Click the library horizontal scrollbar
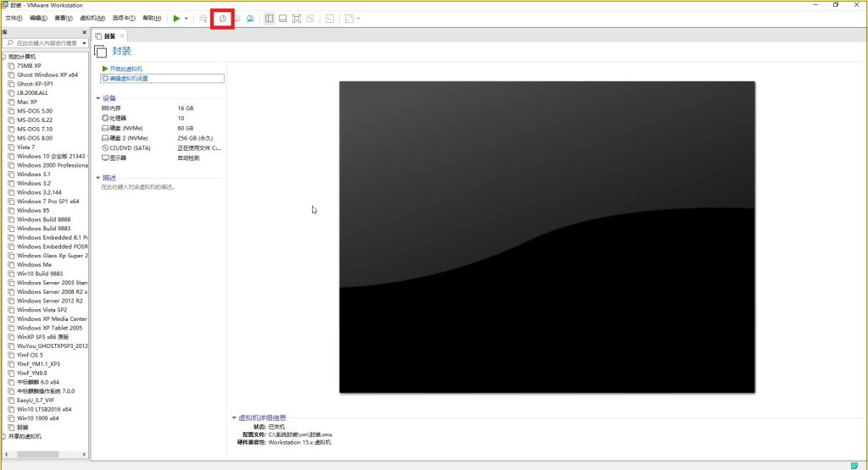868x470 pixels. pos(34,455)
